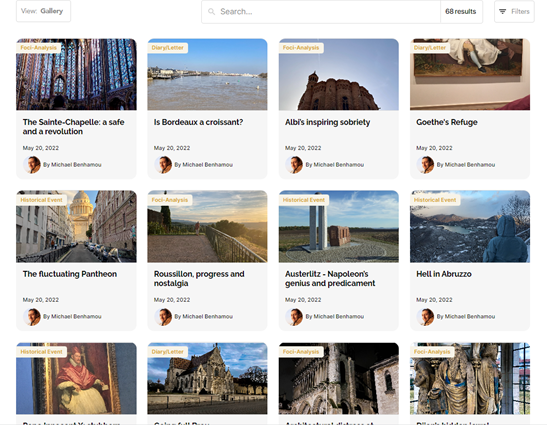Click Diary/Letter tag on Bordeaux card

pyautogui.click(x=167, y=47)
